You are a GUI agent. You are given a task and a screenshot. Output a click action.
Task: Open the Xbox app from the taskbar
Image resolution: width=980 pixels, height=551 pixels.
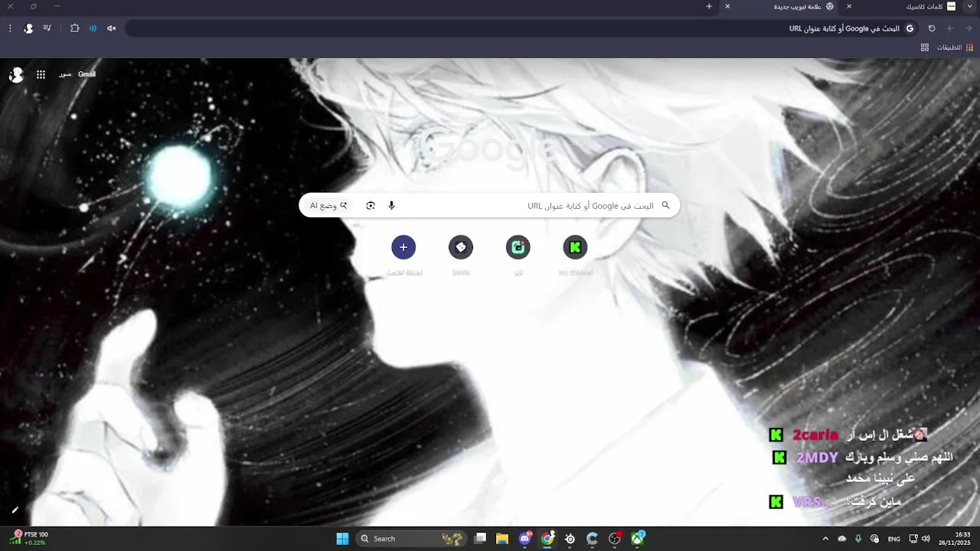pos(637,539)
